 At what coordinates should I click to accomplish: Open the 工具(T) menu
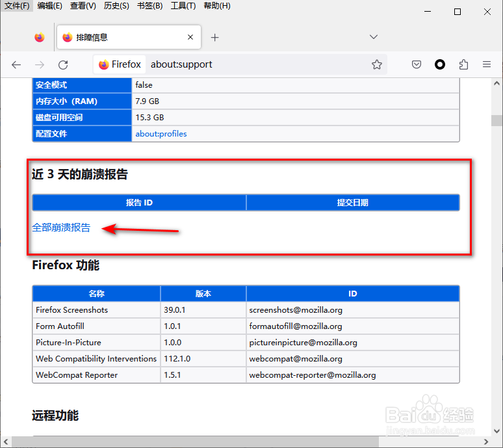pos(183,6)
